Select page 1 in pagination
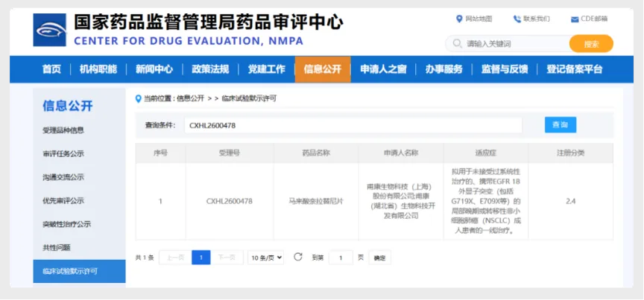Viewport: 644px width, 300px height. (x=201, y=258)
